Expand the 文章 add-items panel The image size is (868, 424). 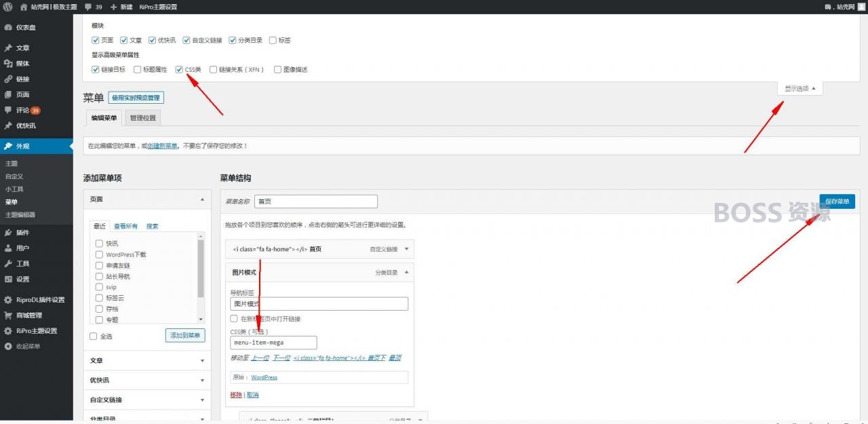coord(202,361)
